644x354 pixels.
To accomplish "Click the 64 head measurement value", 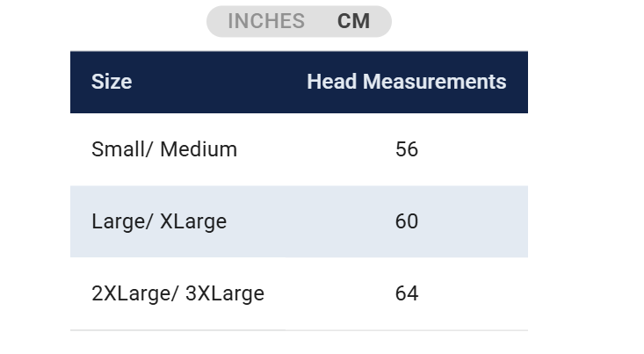I will [x=407, y=293].
